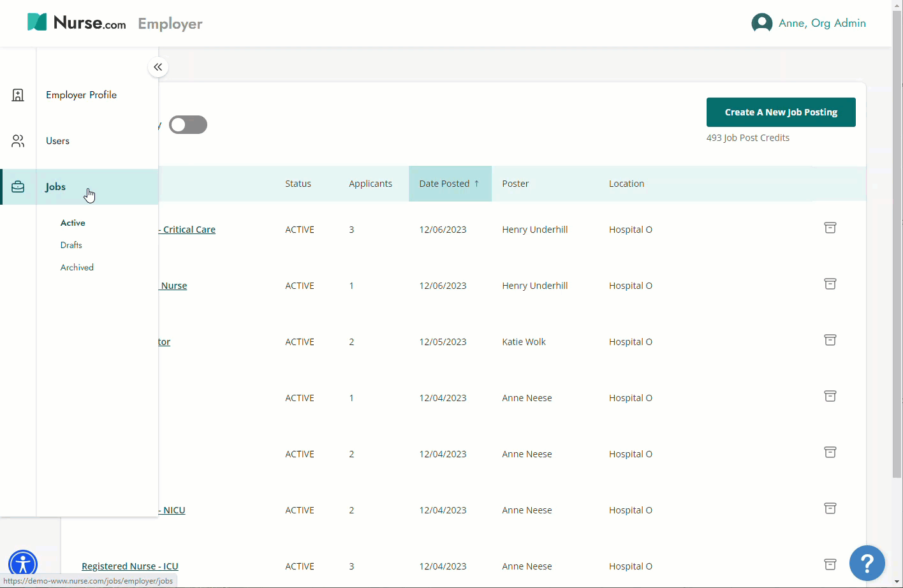
Task: Open Anne, Org Admin account menu
Action: [x=821, y=23]
